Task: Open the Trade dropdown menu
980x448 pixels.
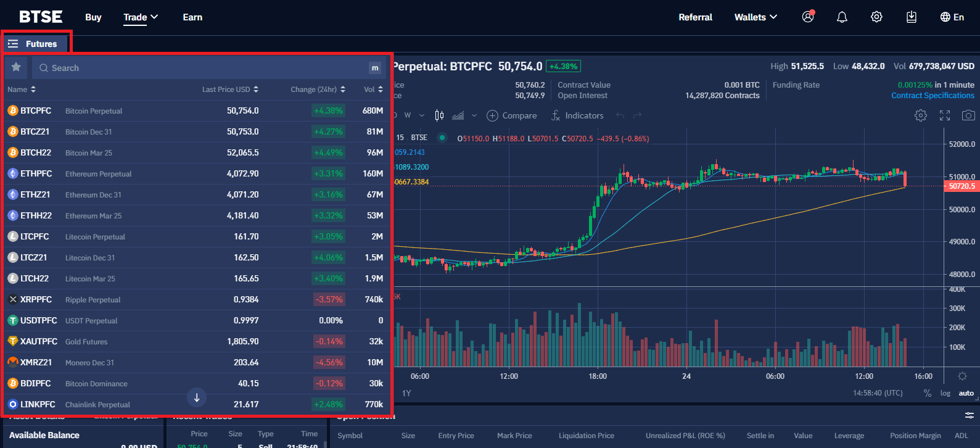Action: (x=141, y=17)
